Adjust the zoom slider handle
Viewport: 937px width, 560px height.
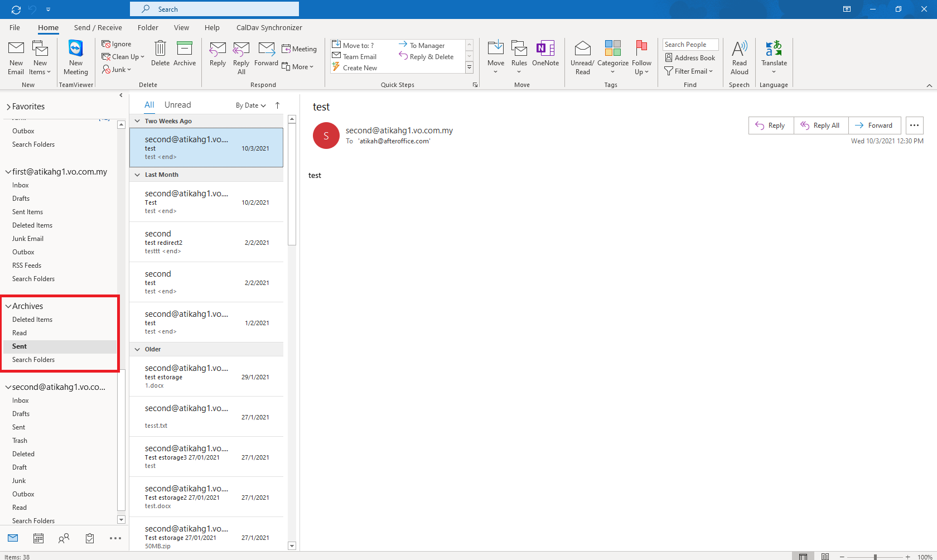tap(875, 557)
